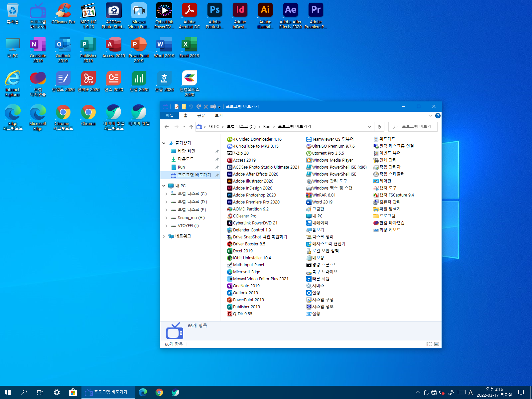The height and width of the screenshot is (399, 532).
Task: Click Run breadcrumb in address bar
Action: (267, 127)
